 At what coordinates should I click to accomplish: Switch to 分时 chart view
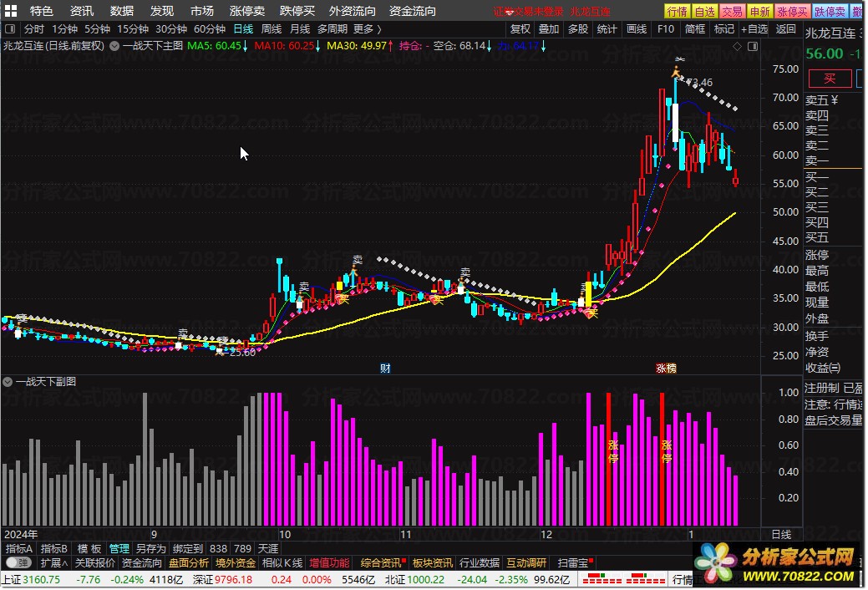33,28
